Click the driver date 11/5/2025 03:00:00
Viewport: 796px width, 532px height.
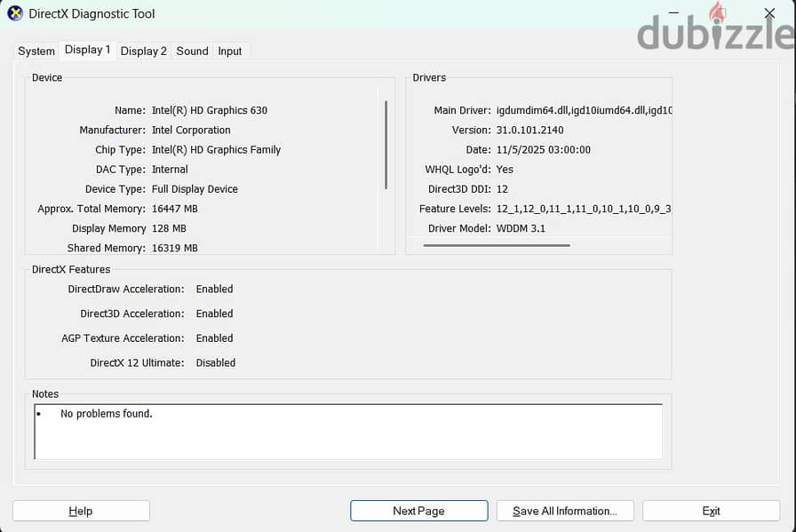tap(543, 150)
